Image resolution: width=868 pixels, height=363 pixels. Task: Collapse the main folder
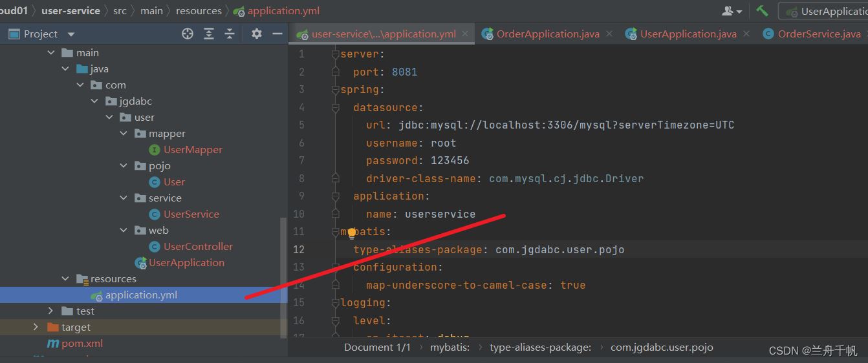51,53
